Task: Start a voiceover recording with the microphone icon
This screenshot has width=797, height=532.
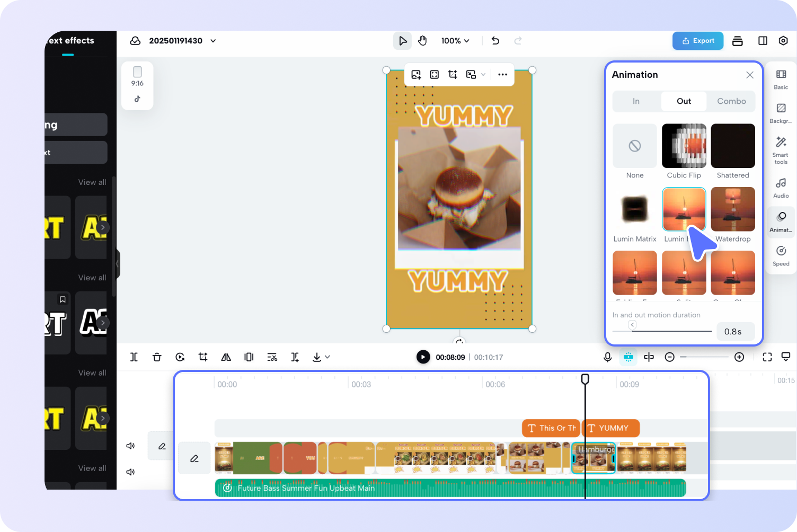Action: point(607,357)
